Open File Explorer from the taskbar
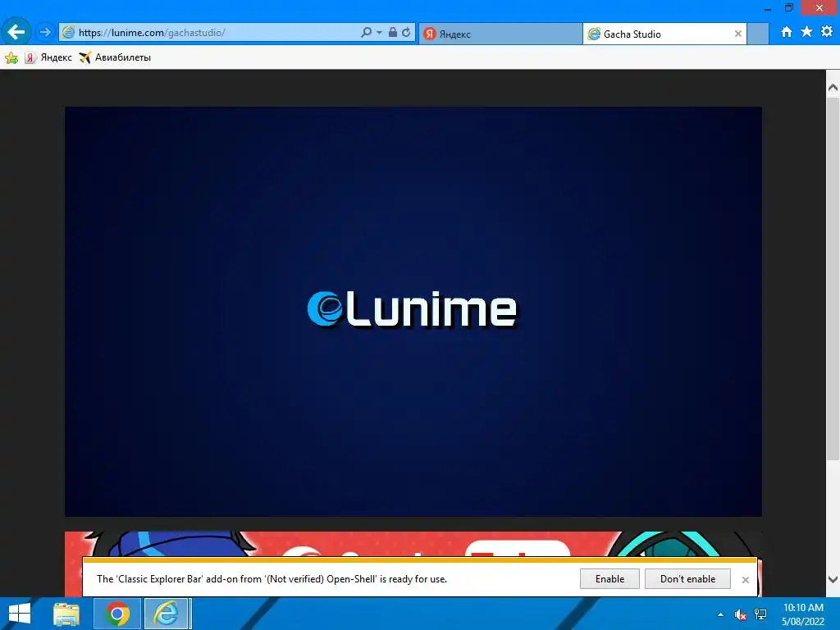The image size is (840, 630). (x=67, y=614)
